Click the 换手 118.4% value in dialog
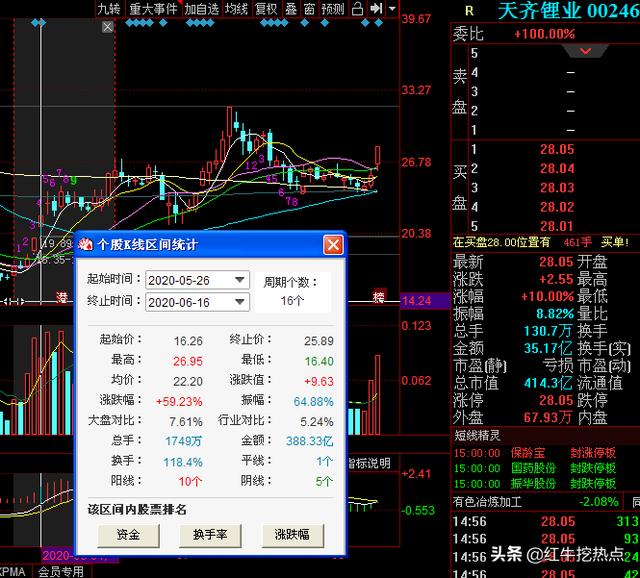This screenshot has height=578, width=640. [183, 462]
